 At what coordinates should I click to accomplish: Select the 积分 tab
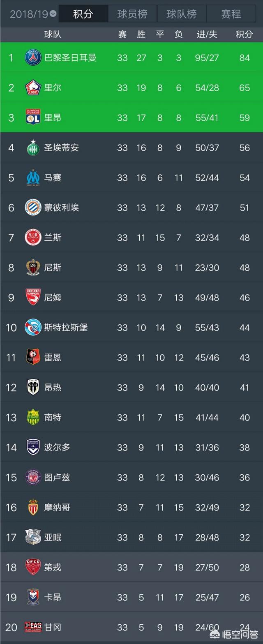[83, 14]
